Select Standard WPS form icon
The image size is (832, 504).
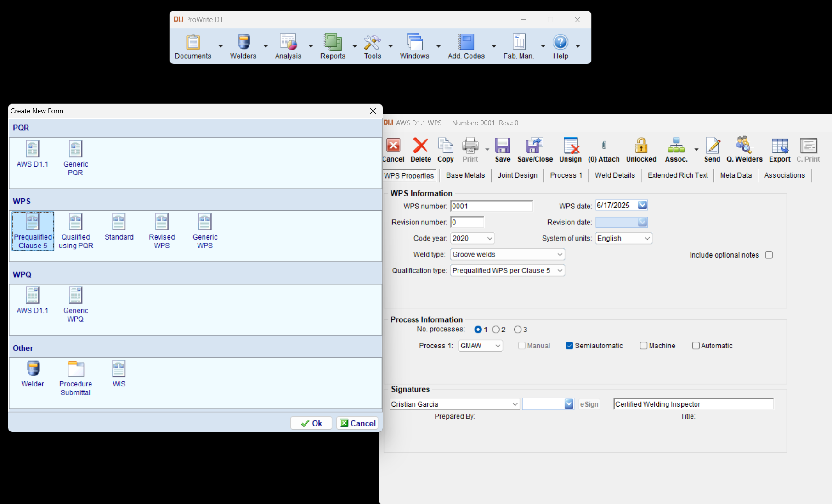[119, 227]
